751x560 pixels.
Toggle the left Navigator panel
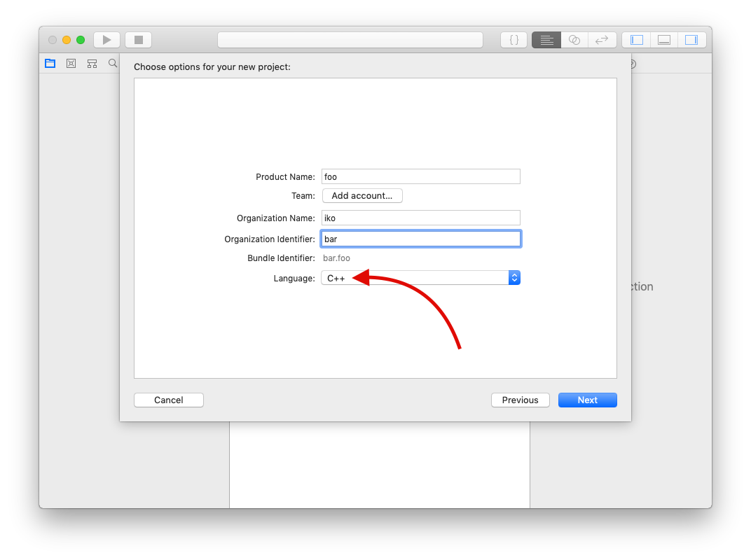(636, 40)
